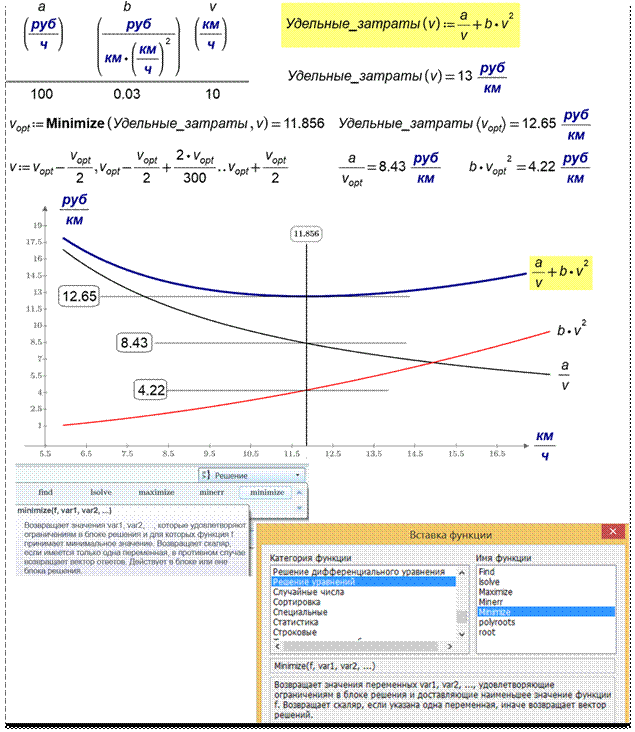Choose minimize in the function gallery
This screenshot has height=732, width=635.
(267, 493)
